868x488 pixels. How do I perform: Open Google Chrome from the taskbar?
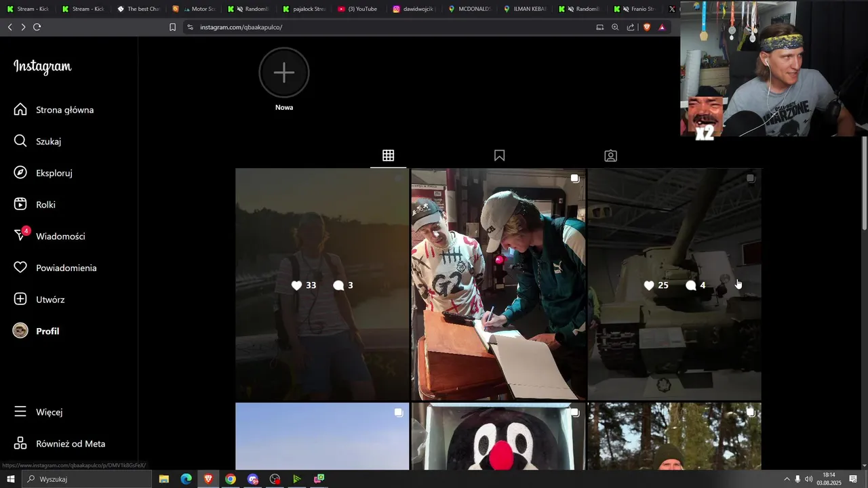[x=231, y=479]
